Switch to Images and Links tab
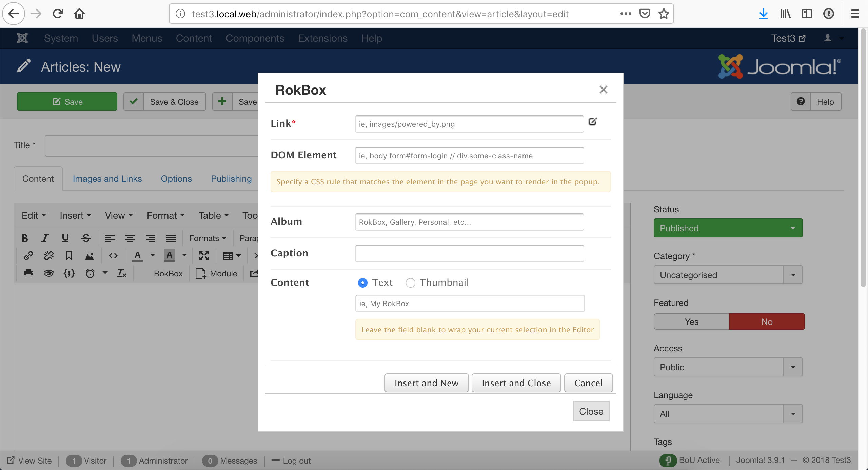This screenshot has width=868, height=470. click(107, 179)
